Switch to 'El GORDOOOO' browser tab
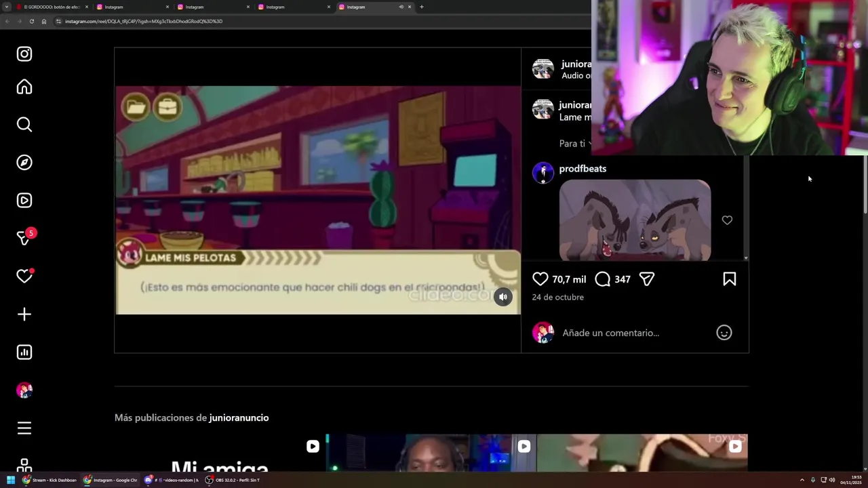Image resolution: width=868 pixels, height=488 pixels. coord(52,7)
